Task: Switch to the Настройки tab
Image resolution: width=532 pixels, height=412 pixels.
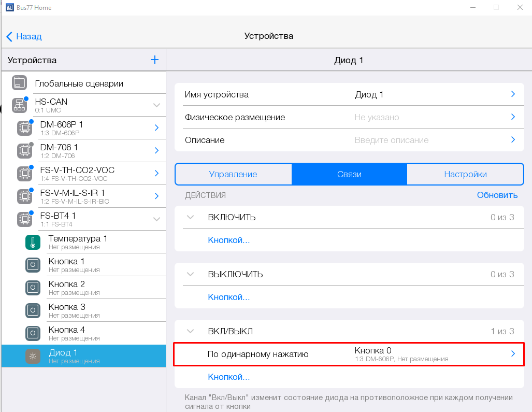Action: point(465,174)
